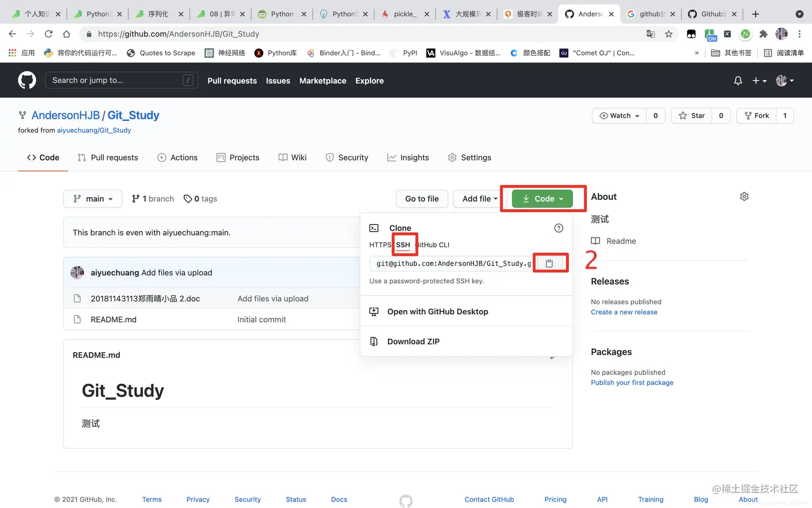Switch to the HTTPS clone option

click(380, 245)
